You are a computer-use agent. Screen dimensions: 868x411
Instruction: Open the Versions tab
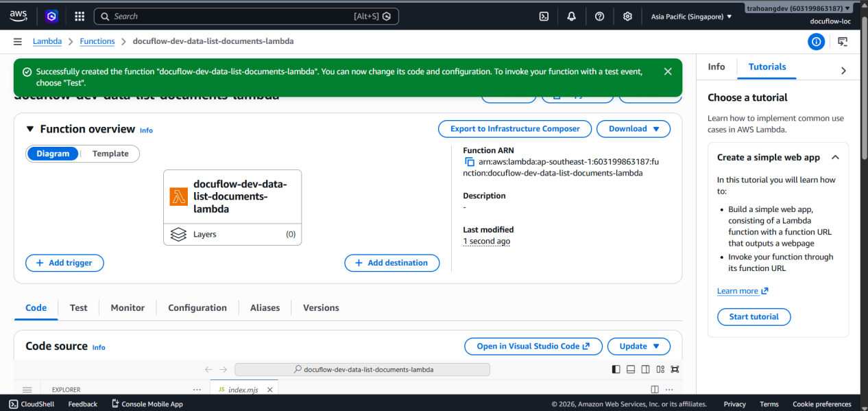(321, 308)
